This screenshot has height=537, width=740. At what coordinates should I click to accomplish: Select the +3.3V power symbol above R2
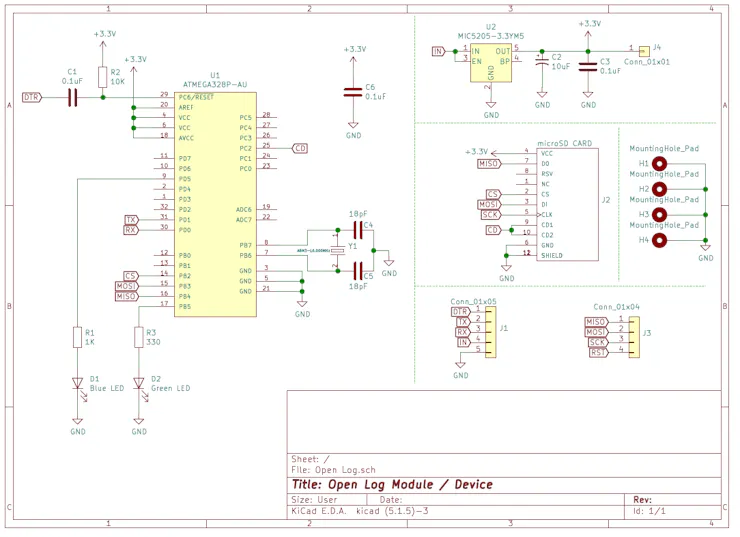click(104, 39)
